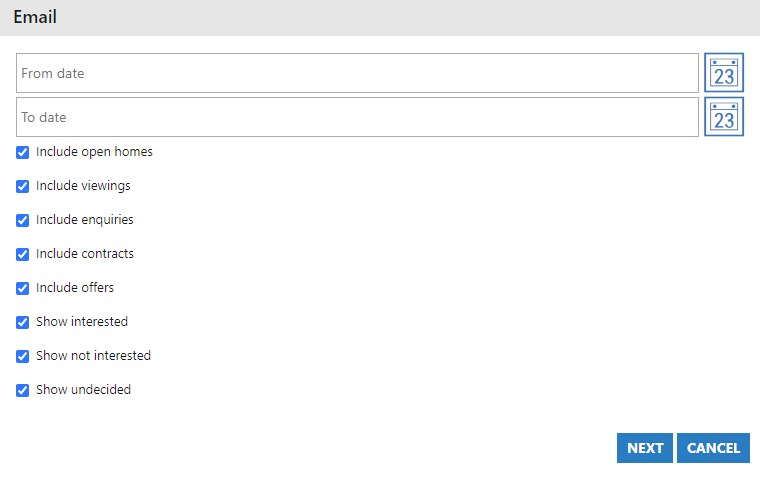Cancel the Email dialog
The width and height of the screenshot is (760, 478).
713,448
